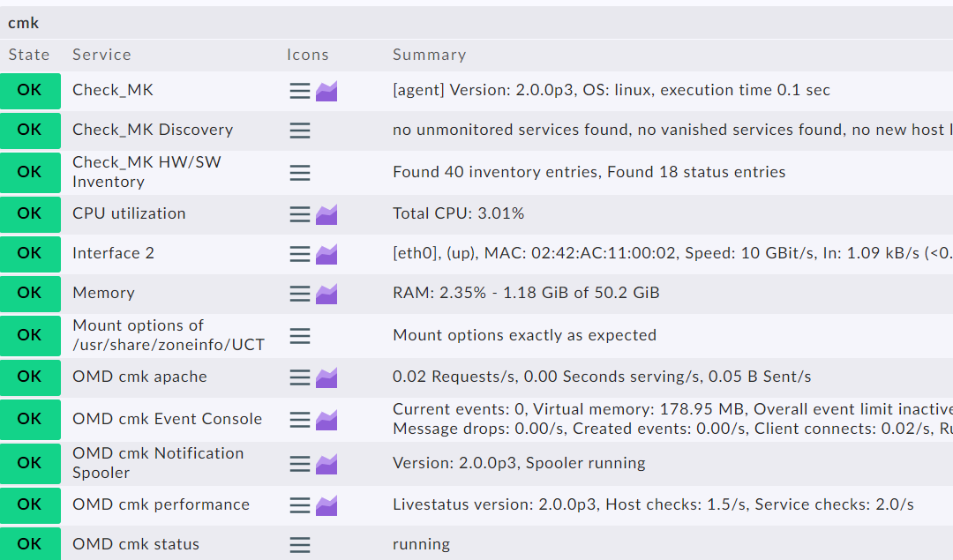Viewport: 953px width, 560px height.
Task: Sort by the State column header
Action: 28,55
